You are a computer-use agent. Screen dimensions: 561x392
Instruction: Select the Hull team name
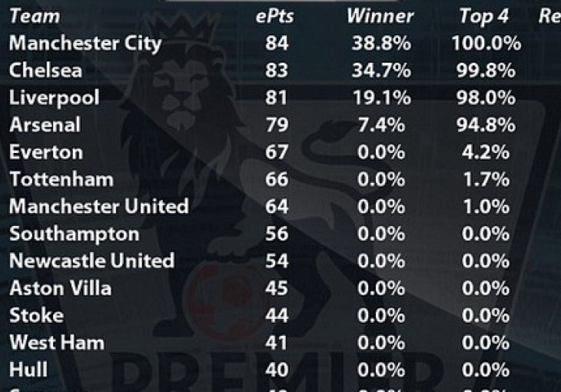coord(28,370)
